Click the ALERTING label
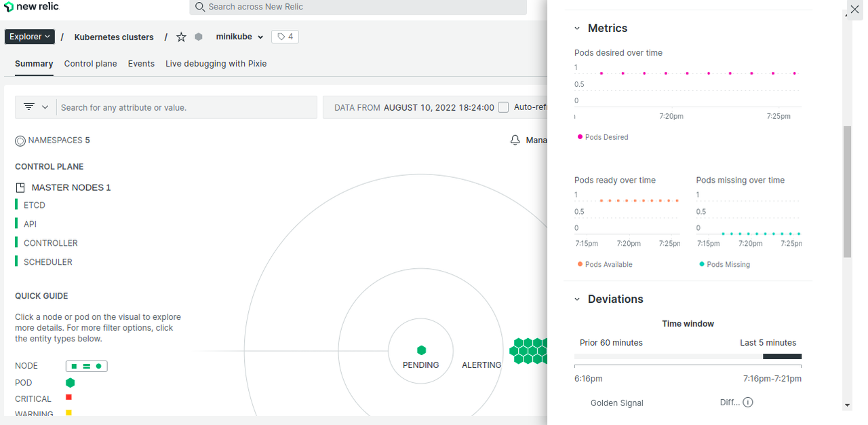This screenshot has width=868, height=425. [481, 365]
